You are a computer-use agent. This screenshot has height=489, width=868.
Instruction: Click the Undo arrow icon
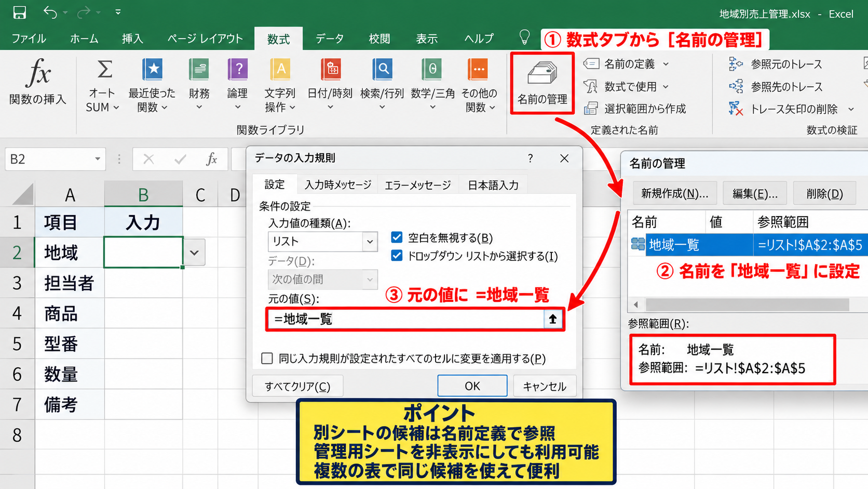50,12
